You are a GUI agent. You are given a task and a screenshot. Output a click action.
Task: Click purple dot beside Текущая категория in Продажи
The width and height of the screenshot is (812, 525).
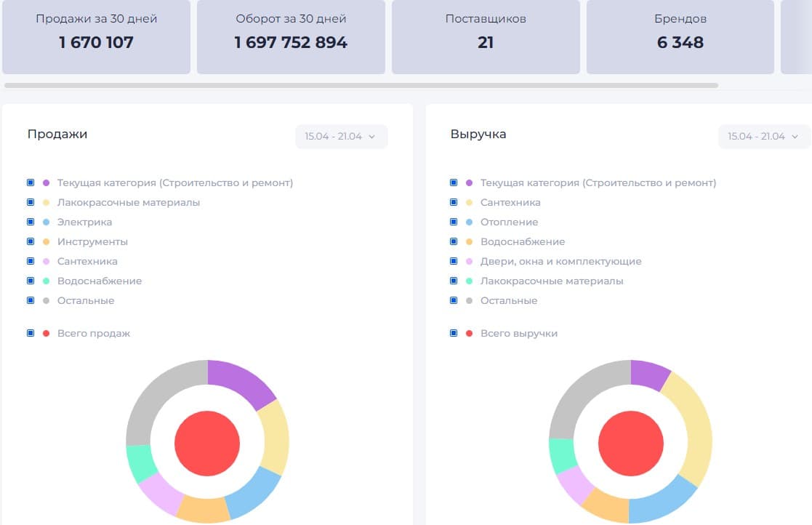46,183
